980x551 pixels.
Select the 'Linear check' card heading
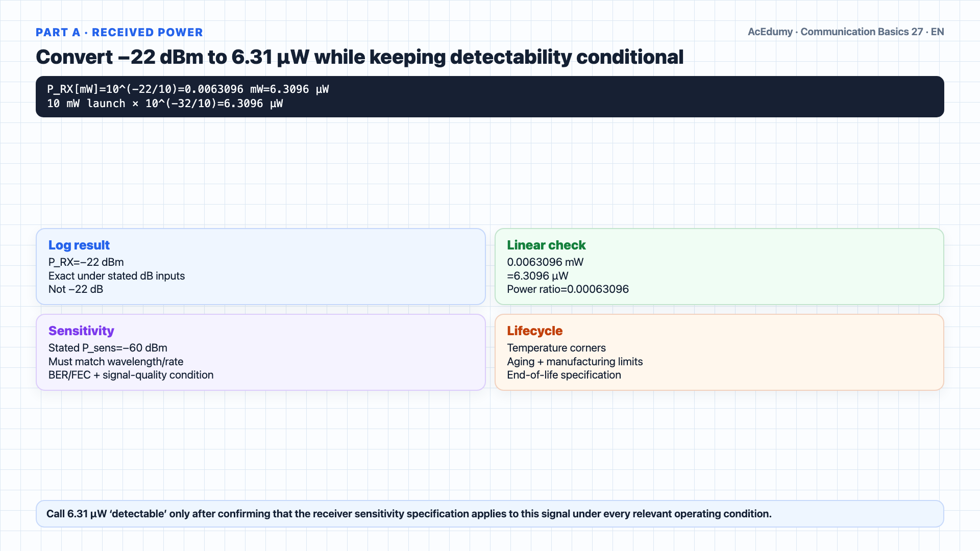point(546,245)
